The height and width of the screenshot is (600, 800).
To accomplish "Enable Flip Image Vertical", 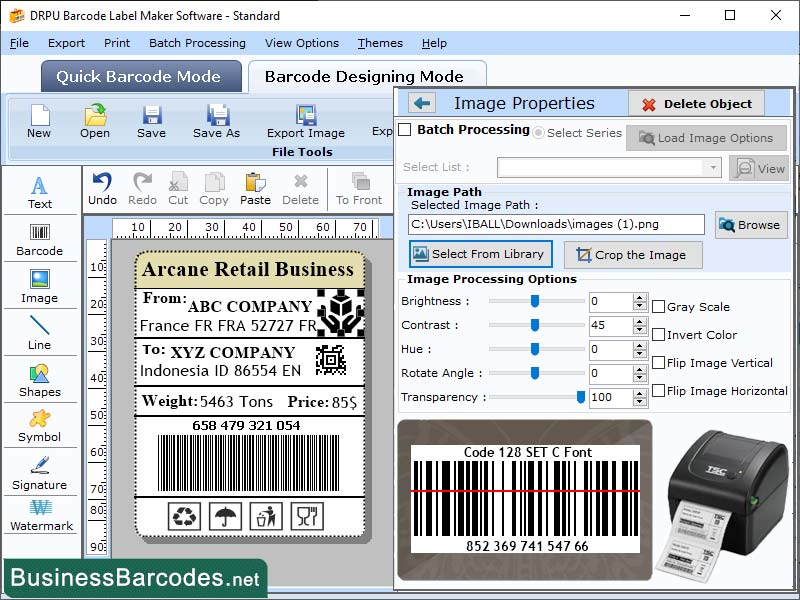I will click(x=657, y=362).
